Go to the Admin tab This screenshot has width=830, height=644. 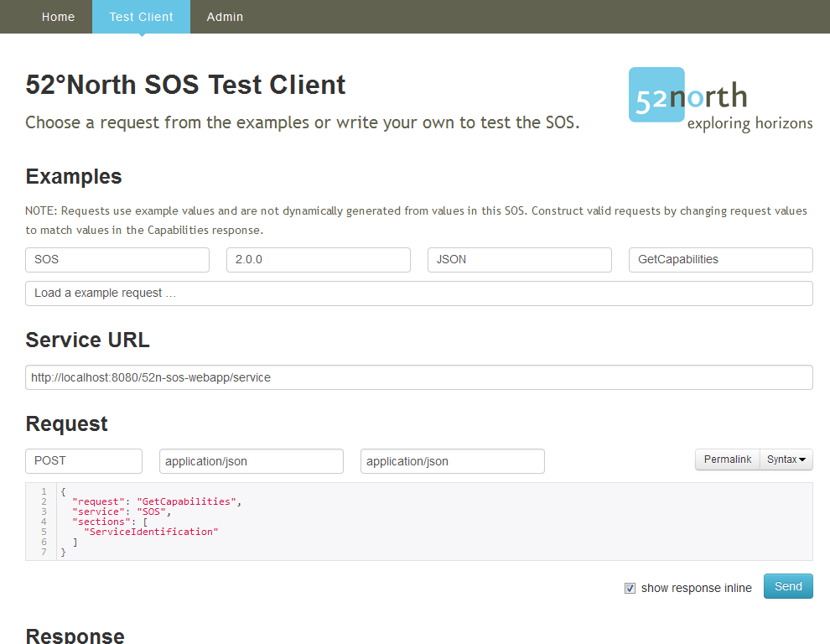(225, 17)
